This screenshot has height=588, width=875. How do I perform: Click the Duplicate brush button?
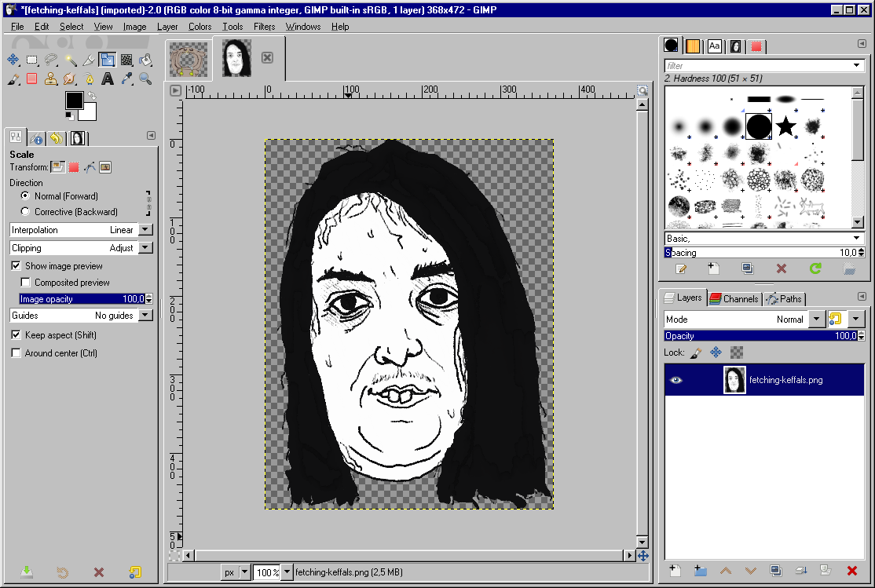pyautogui.click(x=748, y=269)
